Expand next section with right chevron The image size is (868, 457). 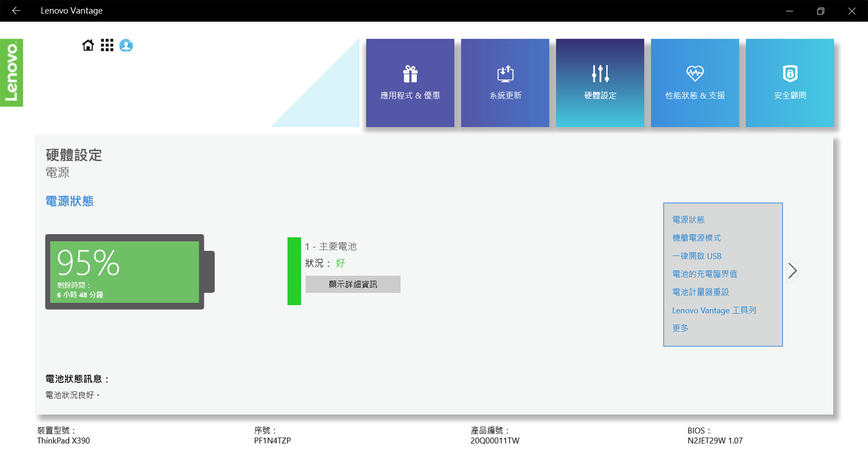(x=793, y=271)
